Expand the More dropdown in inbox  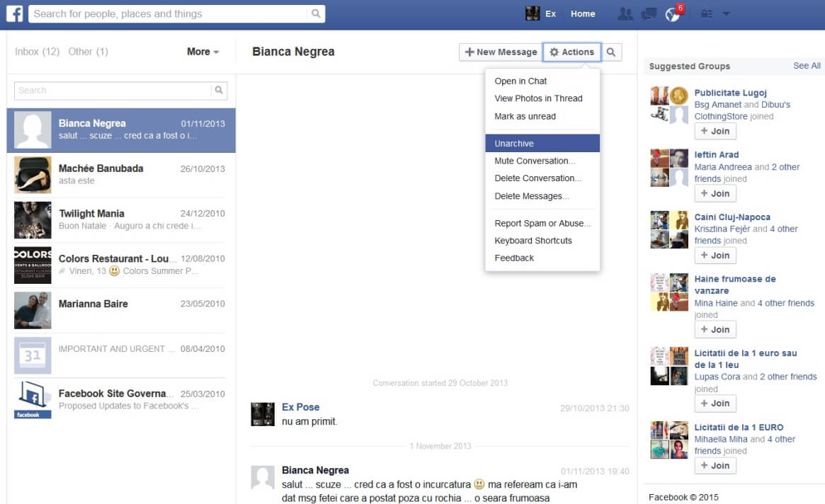203,52
